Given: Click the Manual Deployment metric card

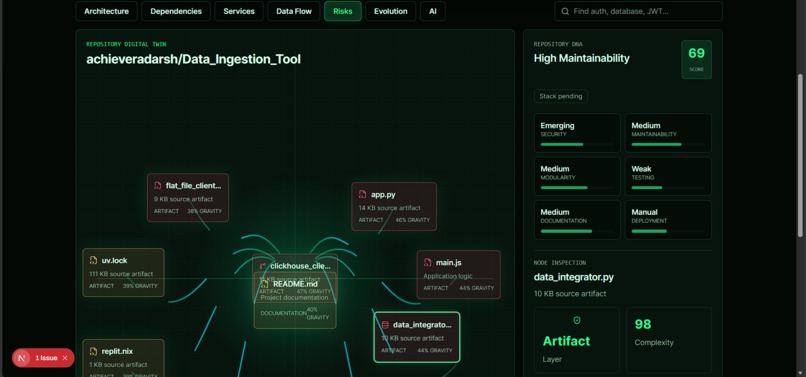Looking at the screenshot, I should [668, 220].
